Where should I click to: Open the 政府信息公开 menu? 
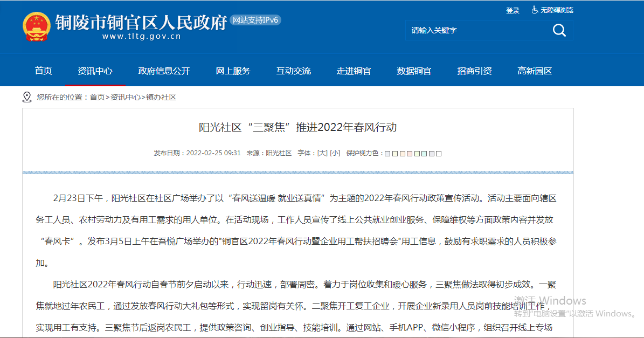pyautogui.click(x=164, y=71)
